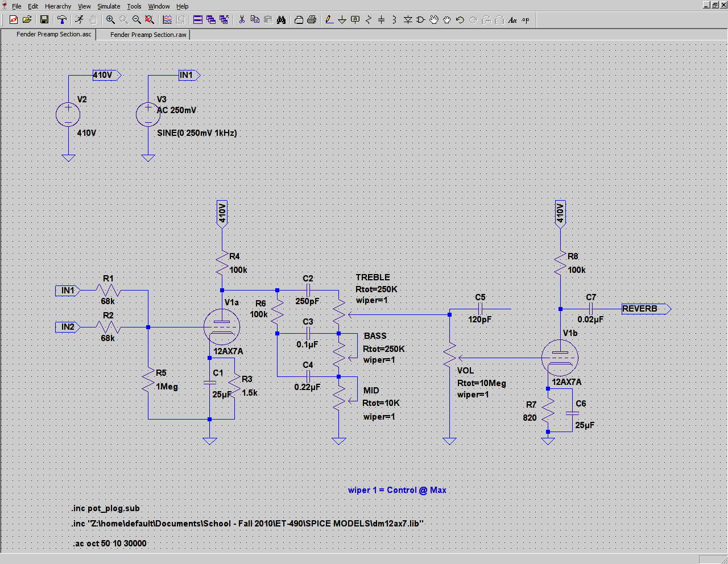This screenshot has height=564, width=728.
Task: Place a Ground symbol
Action: pos(341,20)
